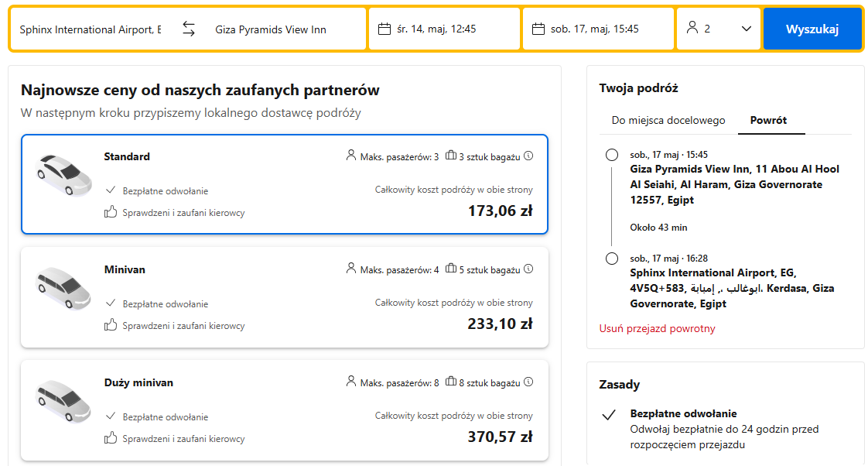Click the Minivan card suitcase icon

[451, 268]
